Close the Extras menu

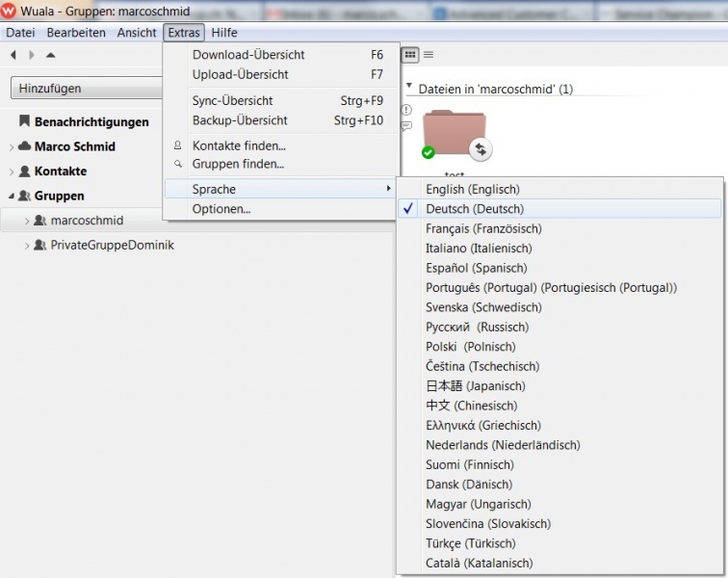tap(184, 33)
